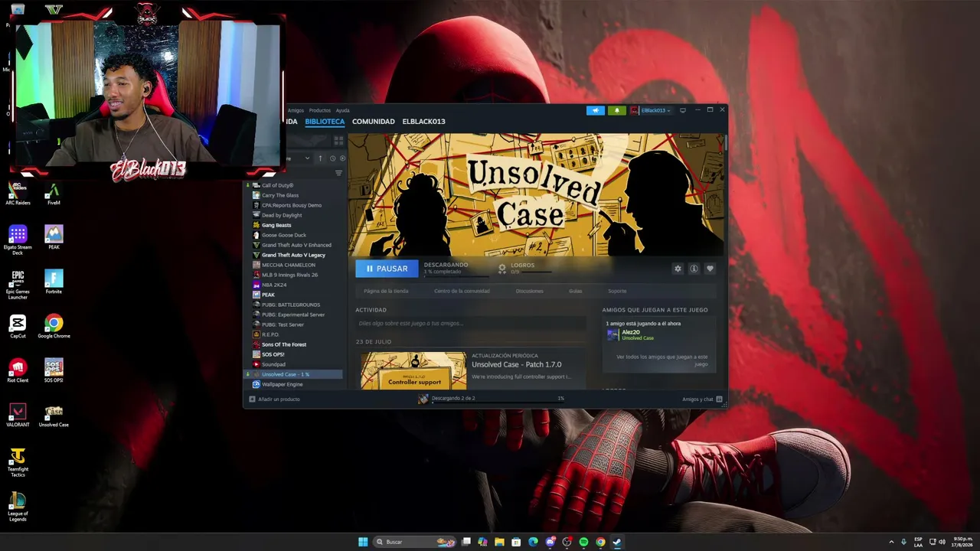Open the Steam announcements megaphone icon
Screen dimensions: 980x551
(596, 110)
